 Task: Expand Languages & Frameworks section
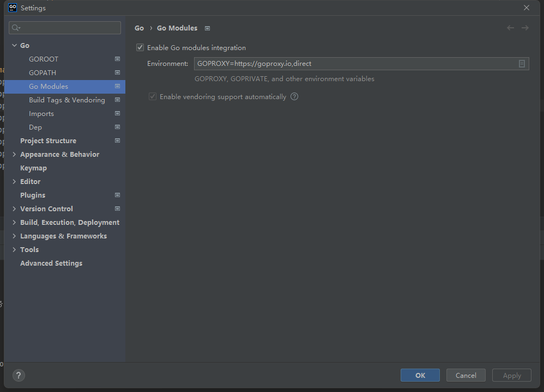[14, 236]
